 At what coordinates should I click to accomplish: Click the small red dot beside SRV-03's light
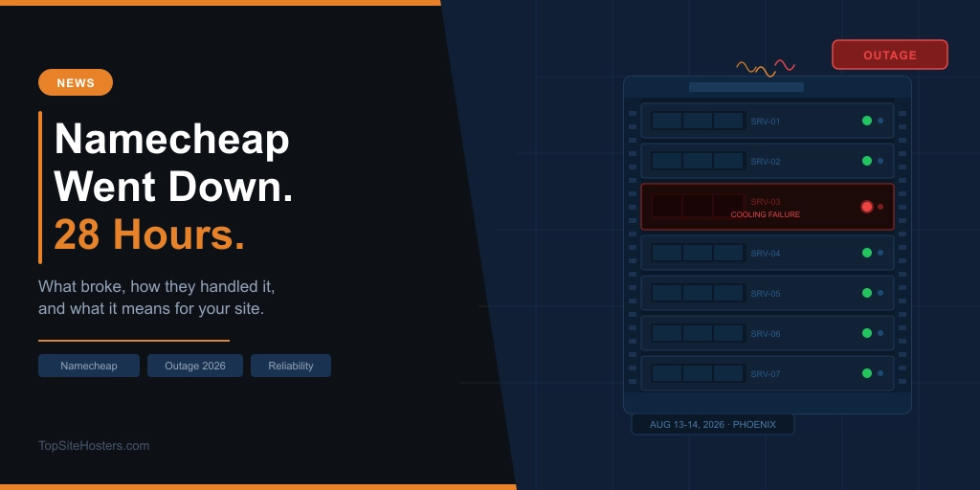tap(880, 207)
